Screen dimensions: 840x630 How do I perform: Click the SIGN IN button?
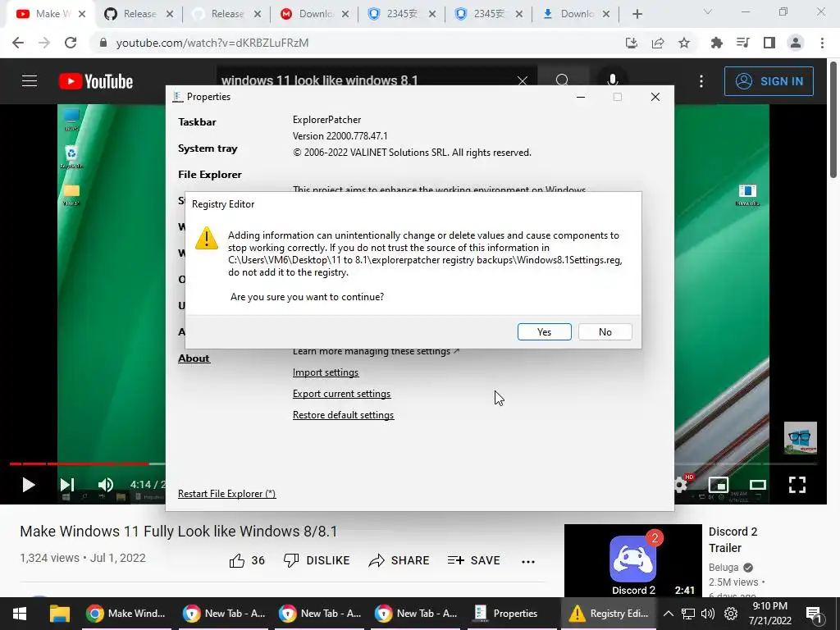click(x=769, y=81)
